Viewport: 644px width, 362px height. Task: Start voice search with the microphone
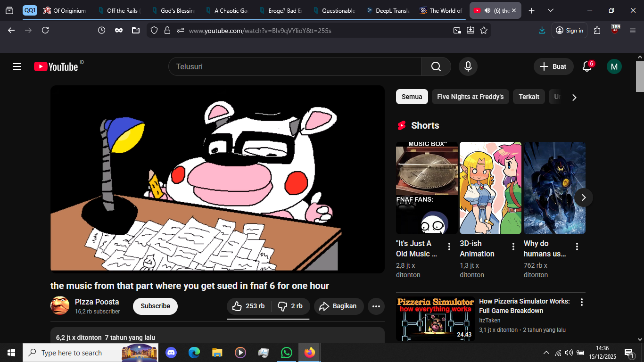[468, 66]
